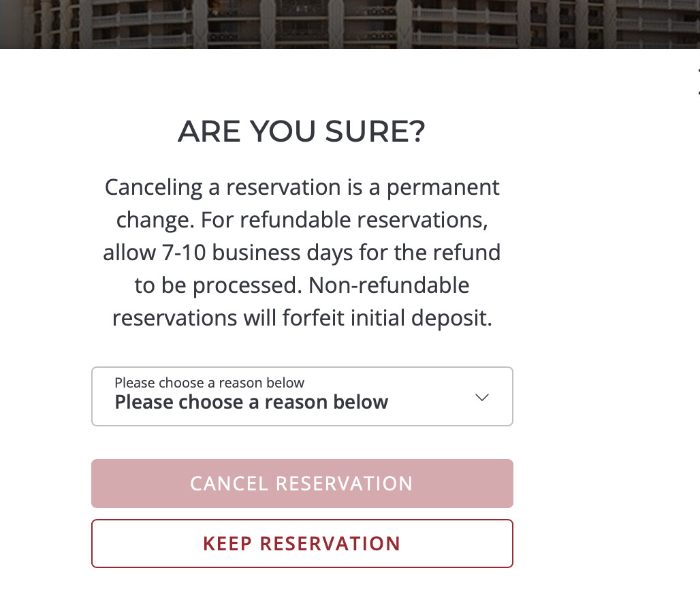Close the dialog with the X icon
This screenshot has height=613, width=700.
click(697, 81)
